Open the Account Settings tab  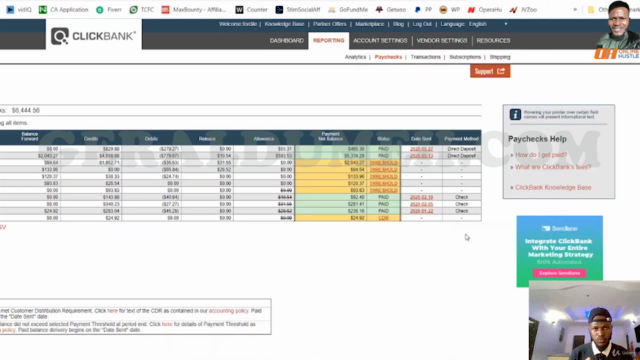point(380,40)
